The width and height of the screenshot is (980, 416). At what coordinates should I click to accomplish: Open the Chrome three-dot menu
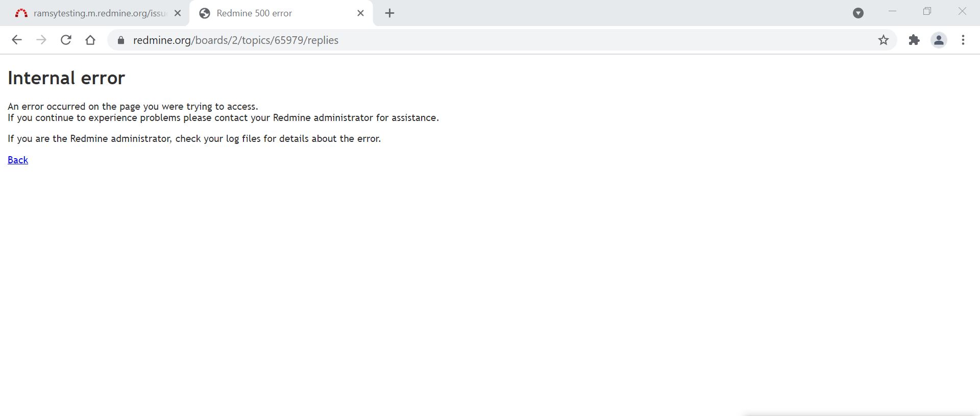coord(963,40)
